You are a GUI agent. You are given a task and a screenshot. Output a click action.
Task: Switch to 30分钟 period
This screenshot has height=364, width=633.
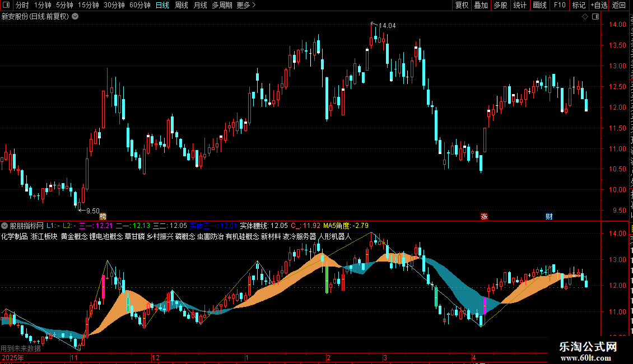coord(114,5)
